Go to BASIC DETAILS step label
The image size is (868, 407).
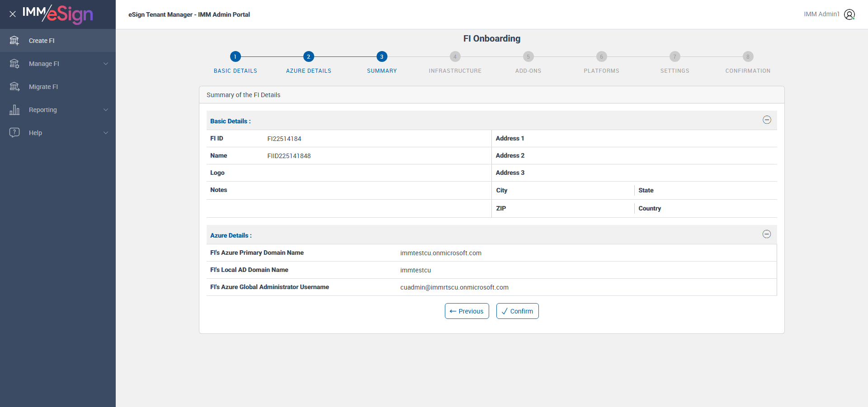(235, 71)
